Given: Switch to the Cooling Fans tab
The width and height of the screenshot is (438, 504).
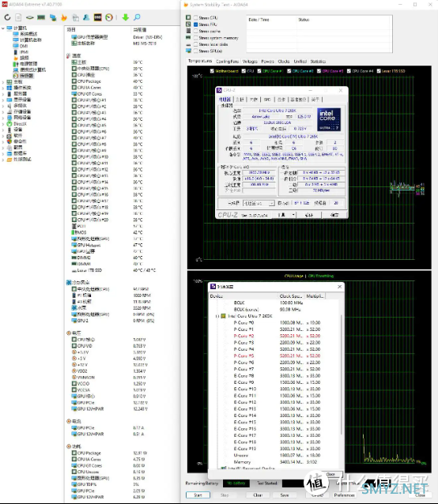Looking at the screenshot, I should [x=228, y=62].
